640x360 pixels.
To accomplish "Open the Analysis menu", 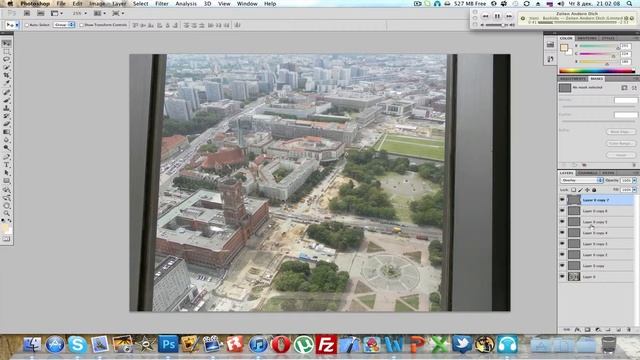I will [186, 4].
